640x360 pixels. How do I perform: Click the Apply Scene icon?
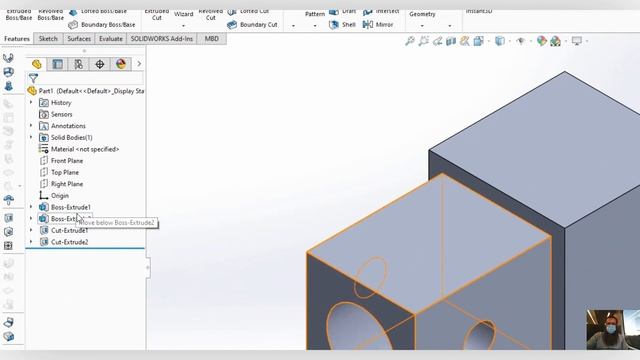click(x=556, y=41)
